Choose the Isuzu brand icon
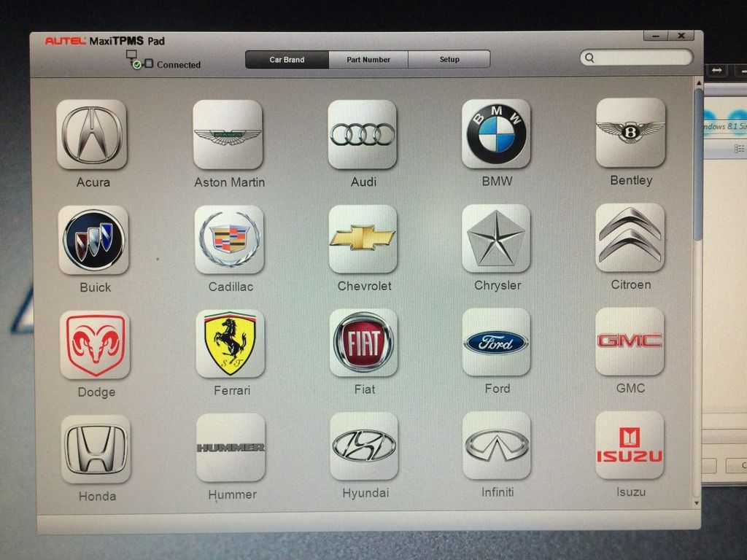 [630, 446]
